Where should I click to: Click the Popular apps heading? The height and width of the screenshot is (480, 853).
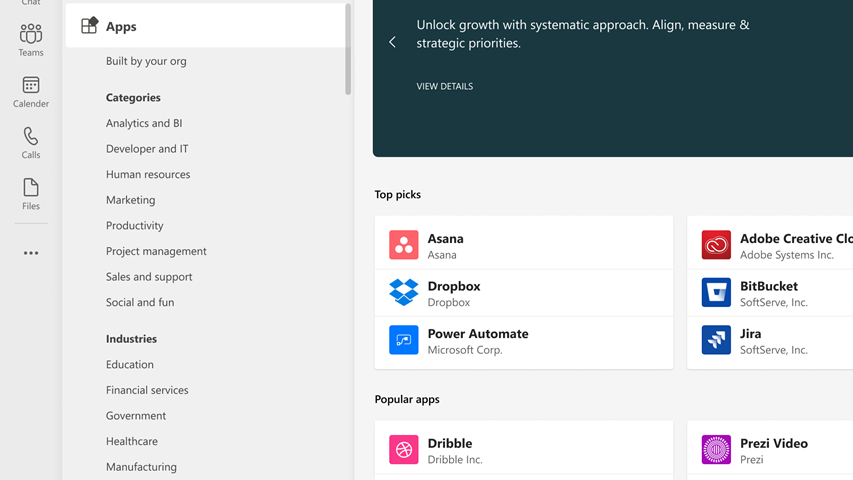pyautogui.click(x=407, y=399)
